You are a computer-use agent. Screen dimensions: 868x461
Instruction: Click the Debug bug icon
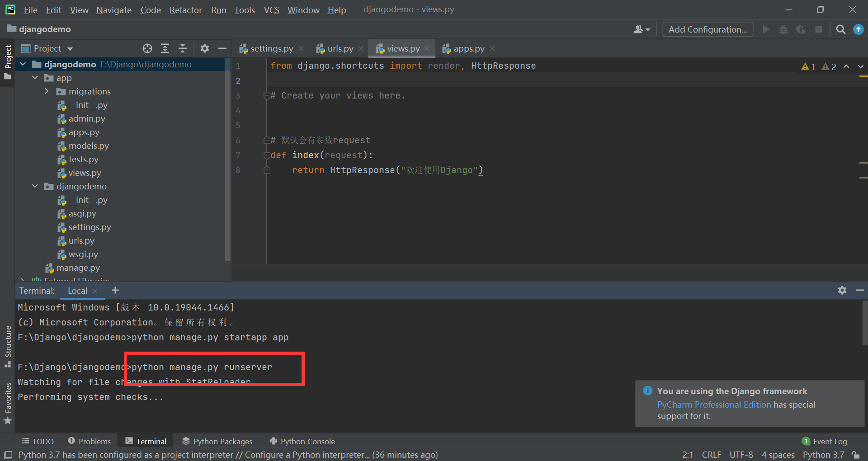click(x=783, y=29)
